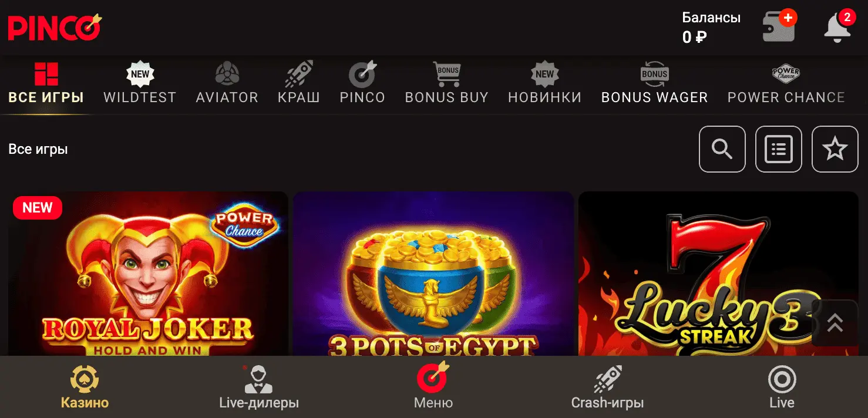This screenshot has width=868, height=418.
Task: Click the search magnifier icon
Action: coord(722,149)
